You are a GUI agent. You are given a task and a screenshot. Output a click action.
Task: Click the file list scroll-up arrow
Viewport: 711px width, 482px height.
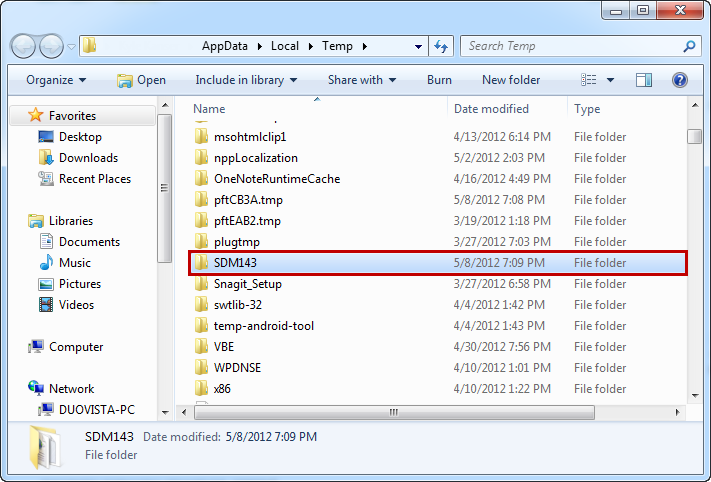(x=695, y=106)
